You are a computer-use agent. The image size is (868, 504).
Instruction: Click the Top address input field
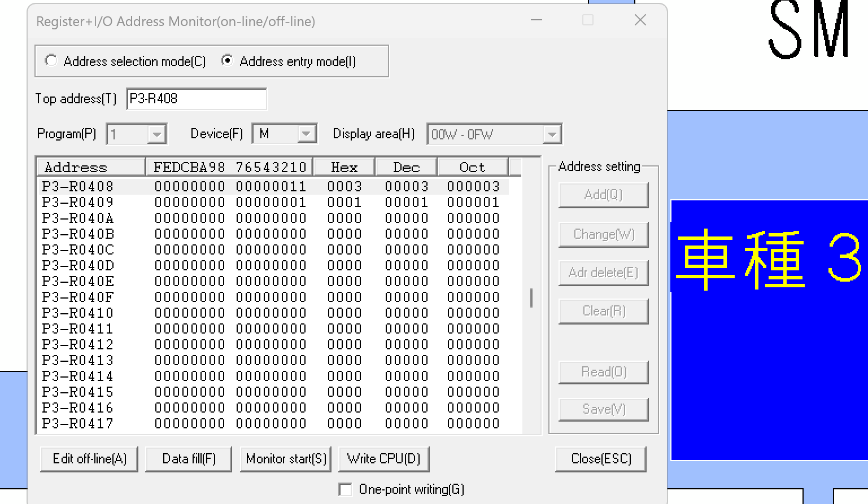click(x=196, y=99)
